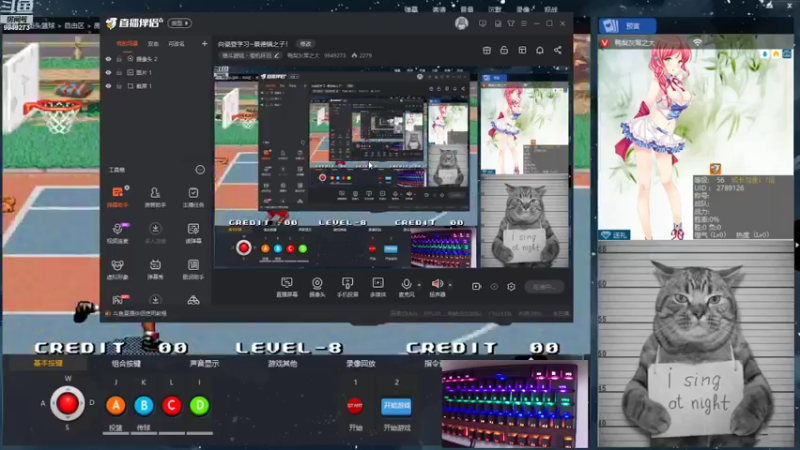Edit the stream category pill
The width and height of the screenshot is (800, 450).
251,56
